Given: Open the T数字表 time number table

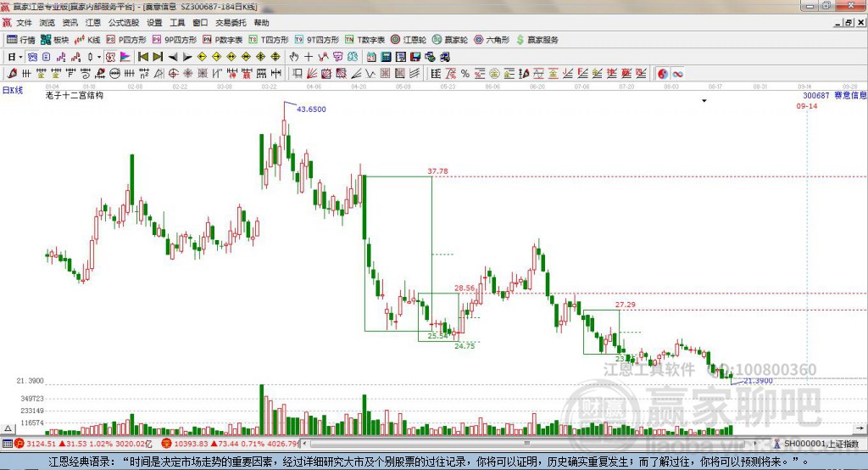Looking at the screenshot, I should tap(364, 40).
